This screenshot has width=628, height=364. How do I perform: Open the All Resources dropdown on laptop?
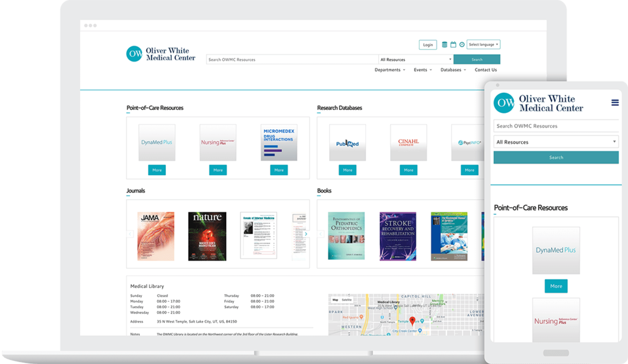tap(416, 59)
